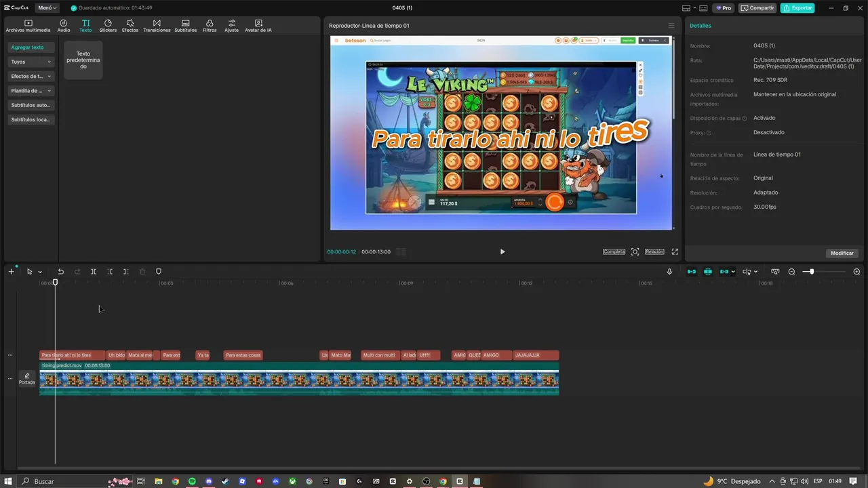Open the text track options menu
This screenshot has height=488, width=868.
9,355
